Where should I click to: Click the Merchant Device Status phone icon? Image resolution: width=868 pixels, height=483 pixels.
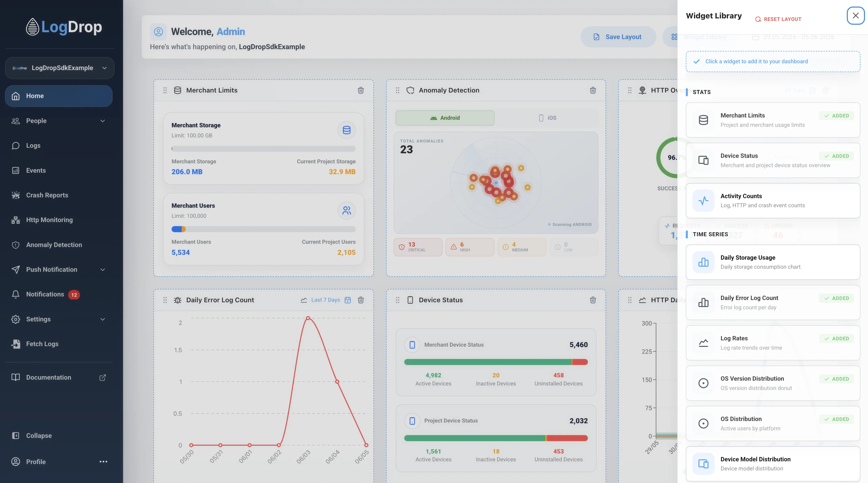[x=412, y=345]
